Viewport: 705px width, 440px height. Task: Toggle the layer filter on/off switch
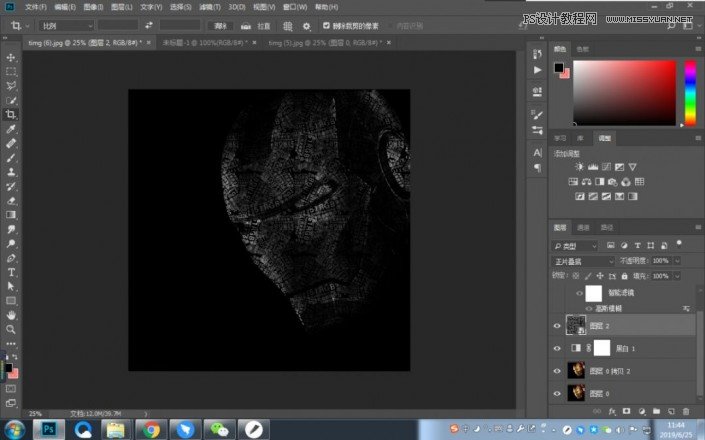[679, 244]
